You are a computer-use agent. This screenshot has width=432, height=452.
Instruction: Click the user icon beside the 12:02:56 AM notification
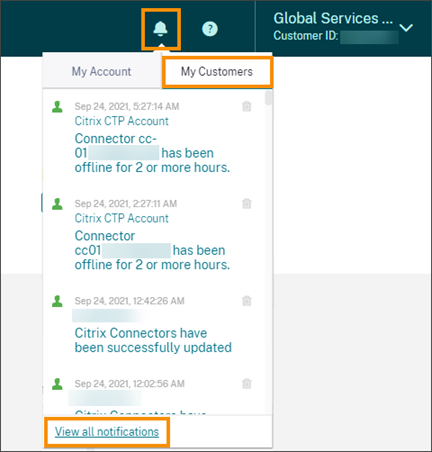57,384
